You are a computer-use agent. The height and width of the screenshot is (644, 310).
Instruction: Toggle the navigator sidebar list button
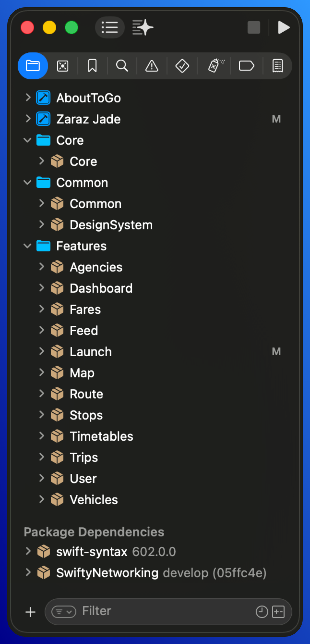coord(110,27)
